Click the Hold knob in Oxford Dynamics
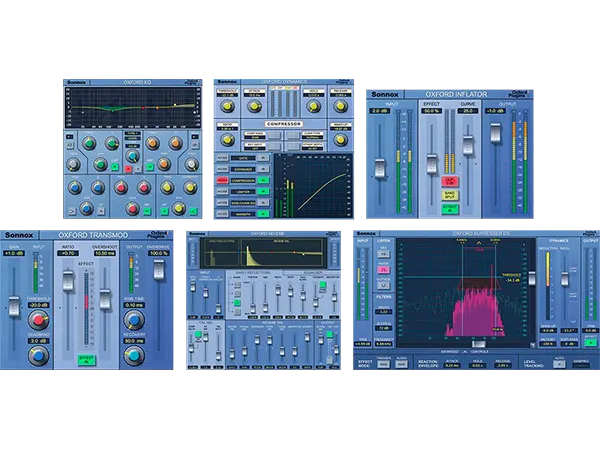The image size is (600, 450). 313,106
